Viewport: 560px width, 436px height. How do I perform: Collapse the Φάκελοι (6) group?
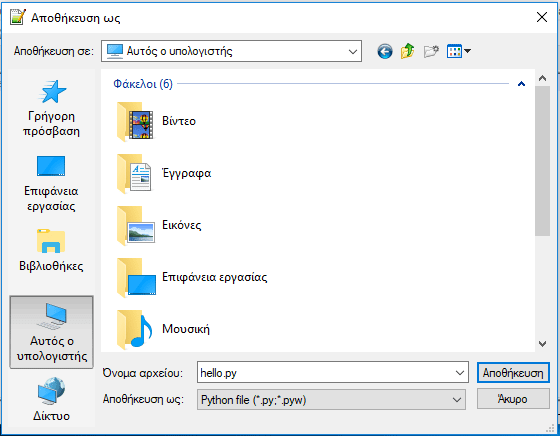[x=521, y=84]
